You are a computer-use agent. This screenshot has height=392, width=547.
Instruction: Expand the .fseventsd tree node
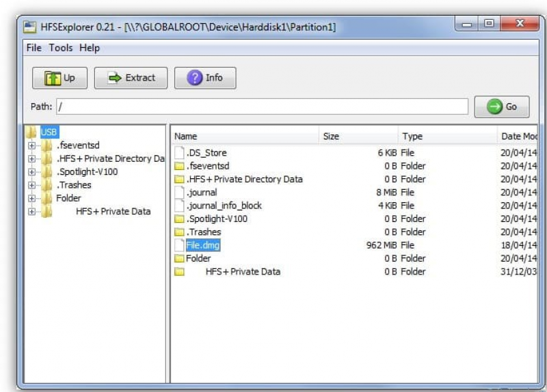click(x=31, y=145)
